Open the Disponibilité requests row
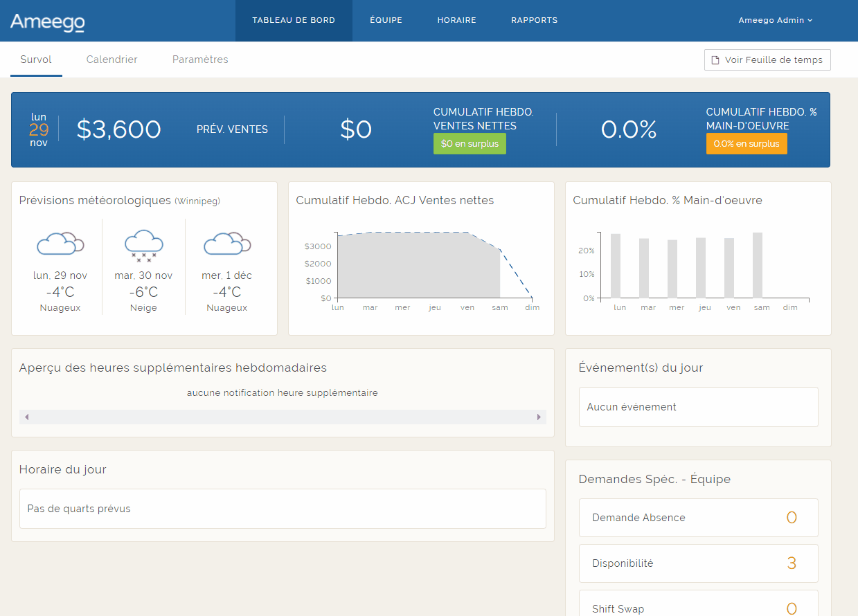Image resolution: width=858 pixels, height=616 pixels. tap(698, 563)
